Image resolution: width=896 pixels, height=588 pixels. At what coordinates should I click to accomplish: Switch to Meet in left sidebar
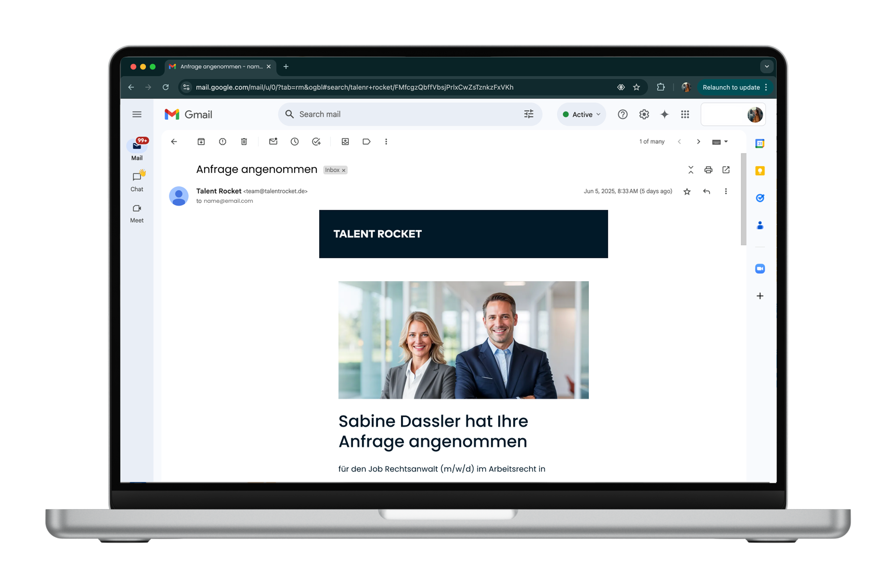point(137,214)
